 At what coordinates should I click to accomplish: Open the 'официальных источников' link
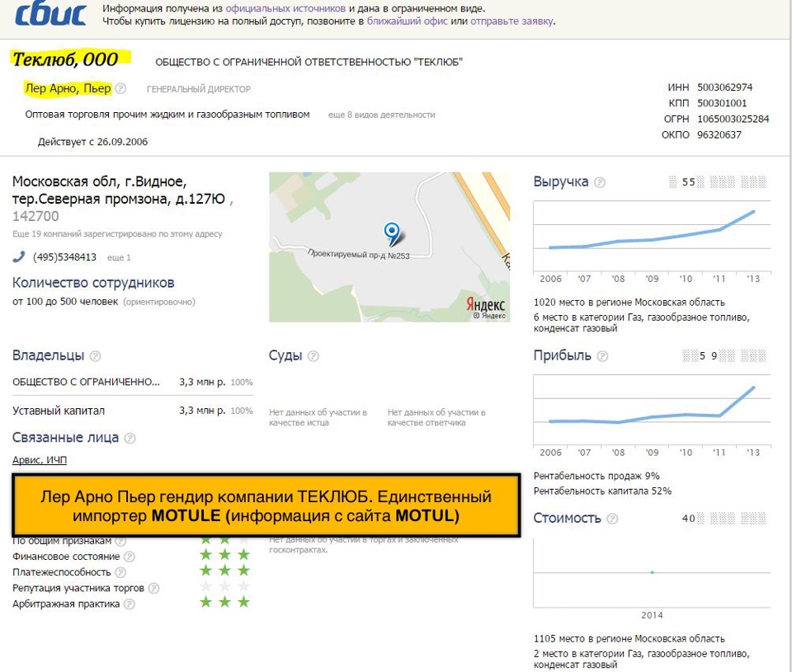coord(285,8)
